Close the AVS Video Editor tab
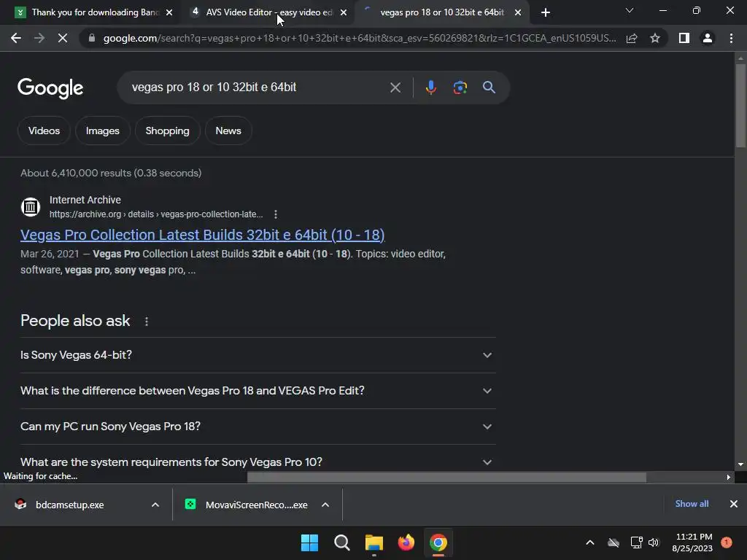 click(x=344, y=12)
